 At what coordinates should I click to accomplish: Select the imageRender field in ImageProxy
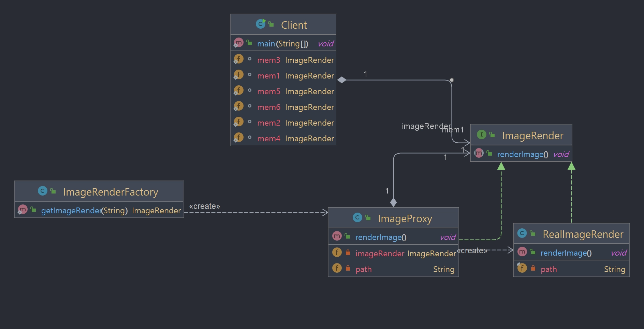click(380, 253)
